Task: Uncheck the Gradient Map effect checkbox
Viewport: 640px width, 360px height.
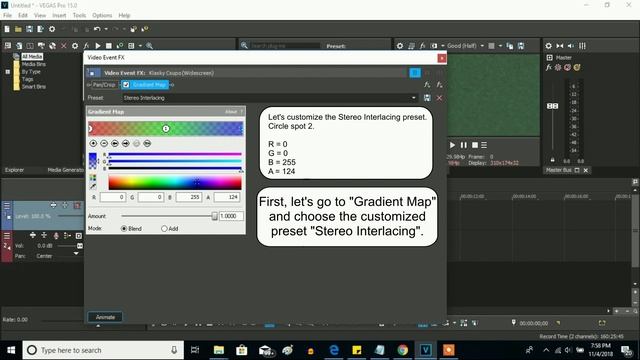Action: (126, 85)
